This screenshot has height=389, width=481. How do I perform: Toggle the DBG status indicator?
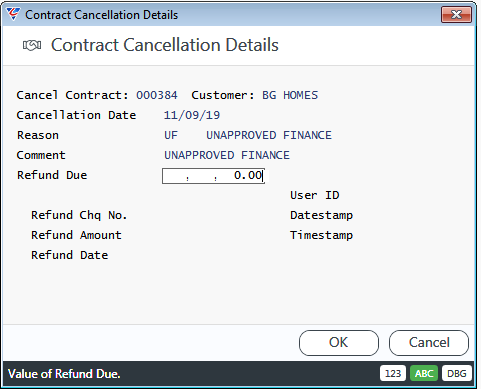pos(456,373)
